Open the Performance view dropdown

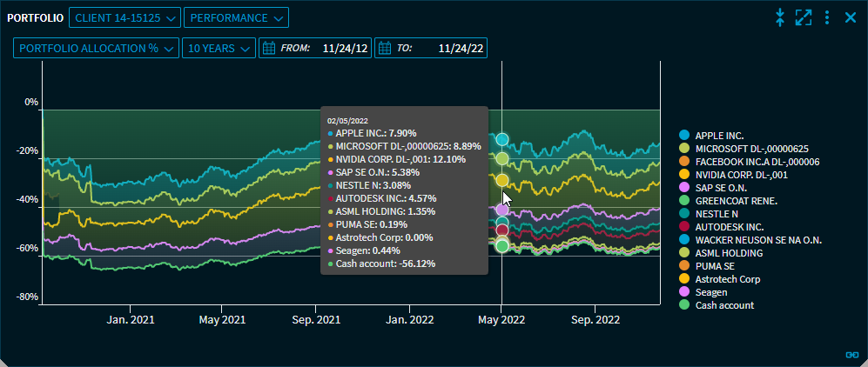(x=235, y=17)
